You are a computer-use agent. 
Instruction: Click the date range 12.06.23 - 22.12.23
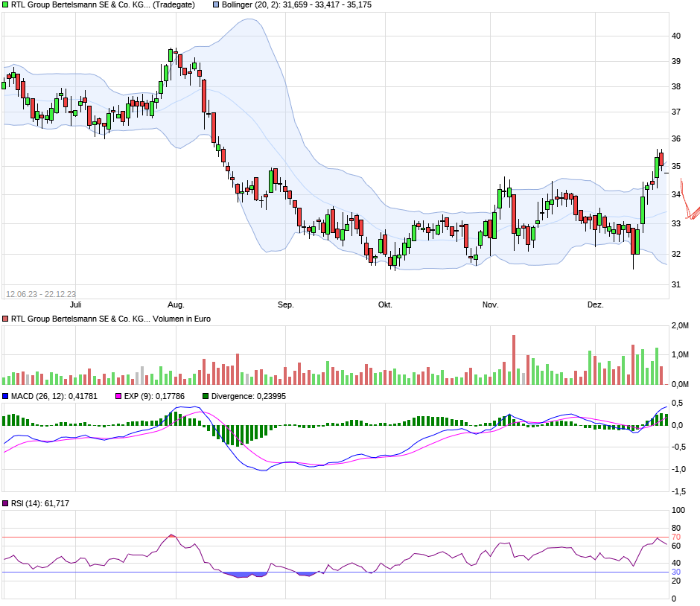pos(41,294)
